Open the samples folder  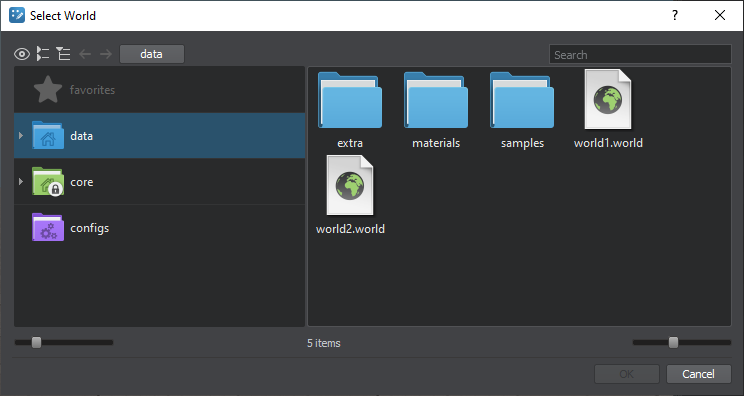click(x=522, y=110)
